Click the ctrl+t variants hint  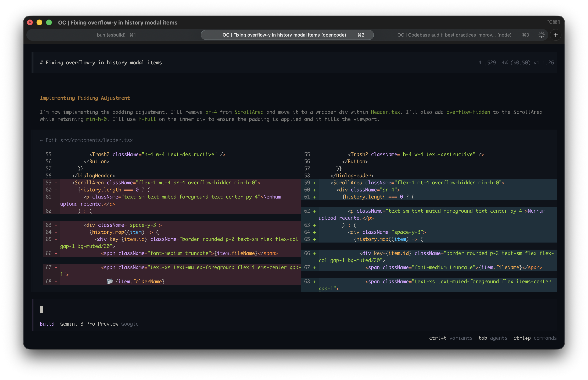(450, 338)
